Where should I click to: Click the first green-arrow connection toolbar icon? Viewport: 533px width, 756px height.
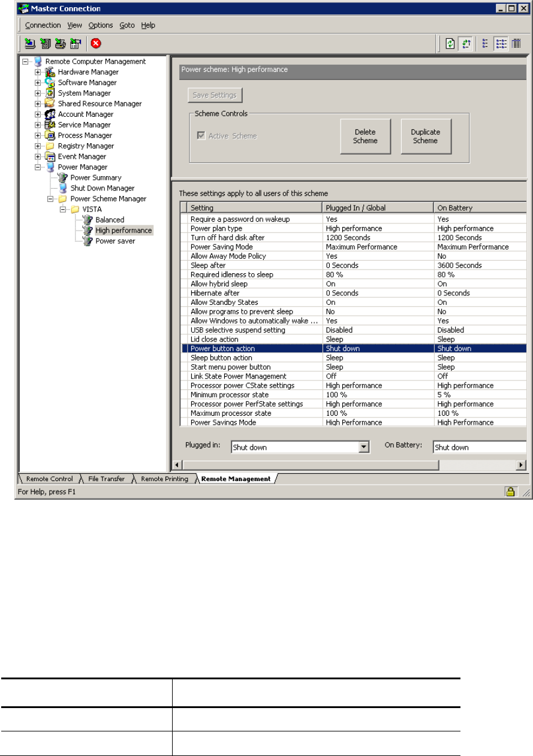(x=29, y=43)
